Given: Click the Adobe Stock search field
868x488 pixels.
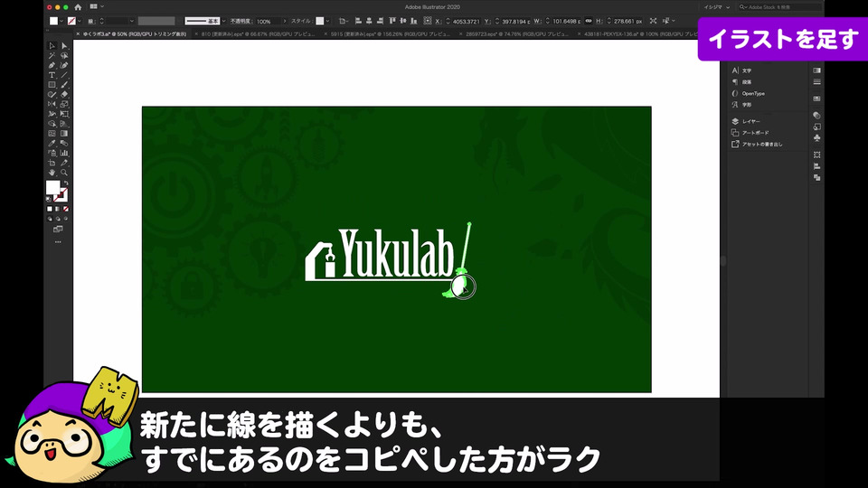Looking at the screenshot, I should [x=778, y=7].
